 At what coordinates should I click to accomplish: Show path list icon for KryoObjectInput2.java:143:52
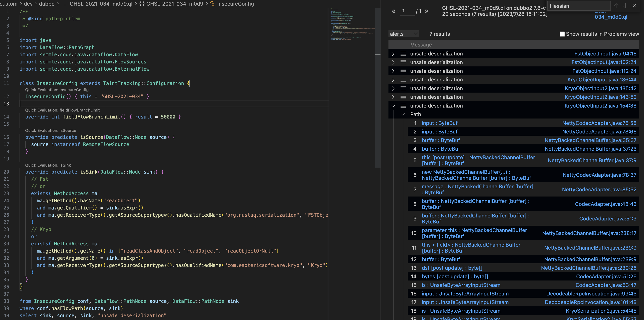click(x=403, y=97)
